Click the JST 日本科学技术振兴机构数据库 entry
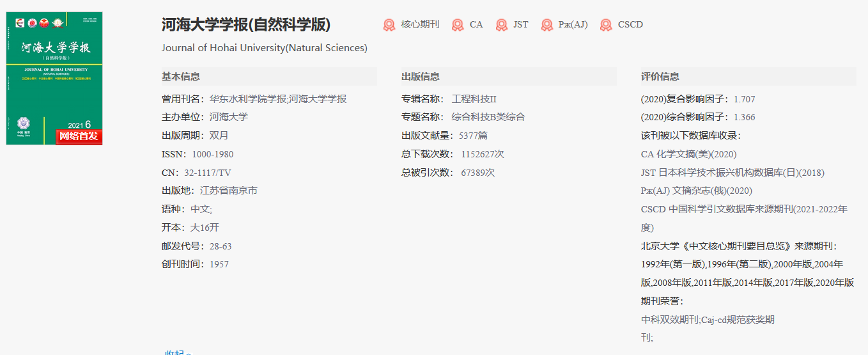868x355 pixels. click(x=732, y=173)
